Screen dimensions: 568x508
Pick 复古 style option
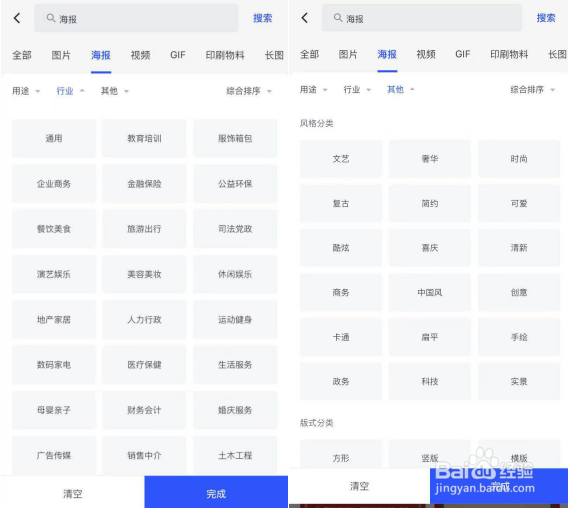(x=341, y=203)
